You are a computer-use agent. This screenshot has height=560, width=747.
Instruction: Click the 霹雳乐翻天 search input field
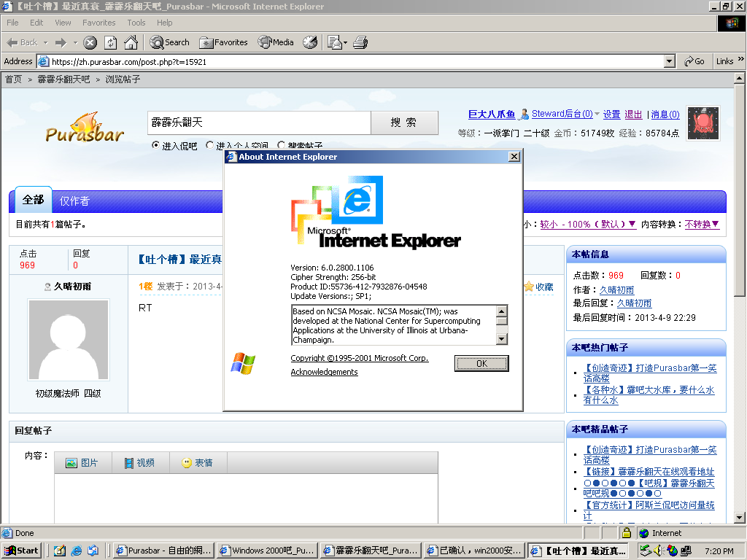pyautogui.click(x=259, y=122)
